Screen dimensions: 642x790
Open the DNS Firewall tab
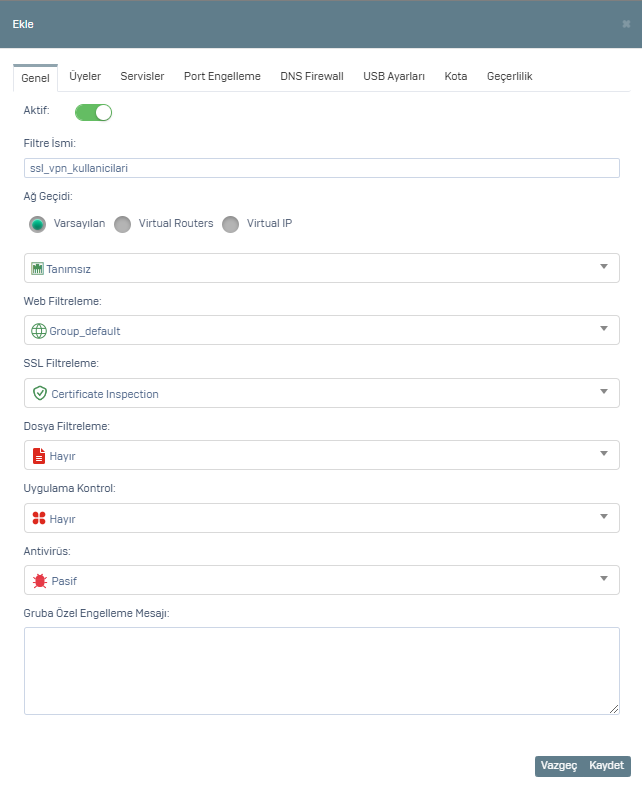[312, 76]
